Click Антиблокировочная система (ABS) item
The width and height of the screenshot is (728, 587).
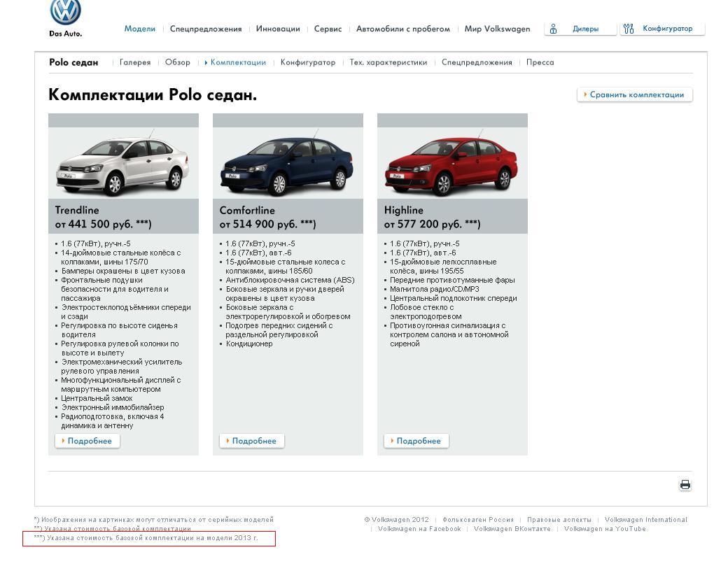(x=290, y=281)
